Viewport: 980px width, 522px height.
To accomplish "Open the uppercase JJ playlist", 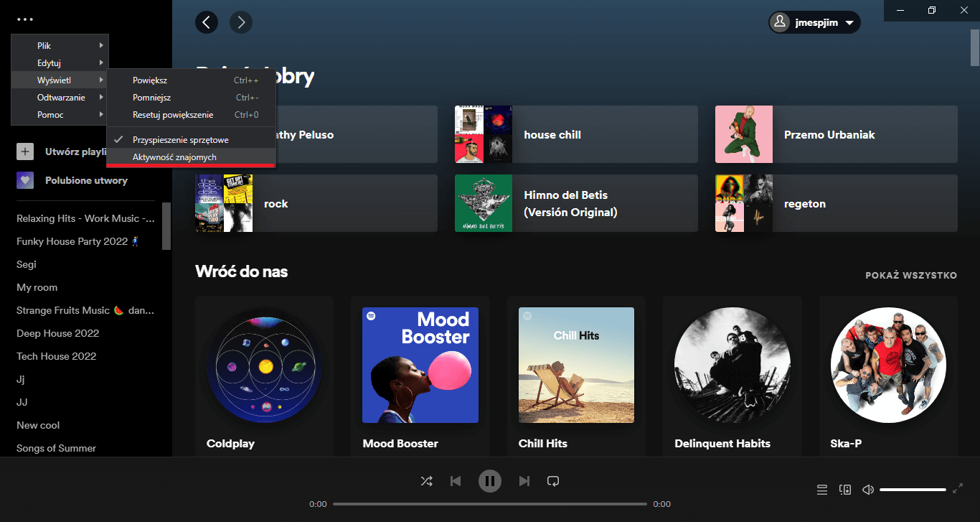I will click(x=22, y=402).
